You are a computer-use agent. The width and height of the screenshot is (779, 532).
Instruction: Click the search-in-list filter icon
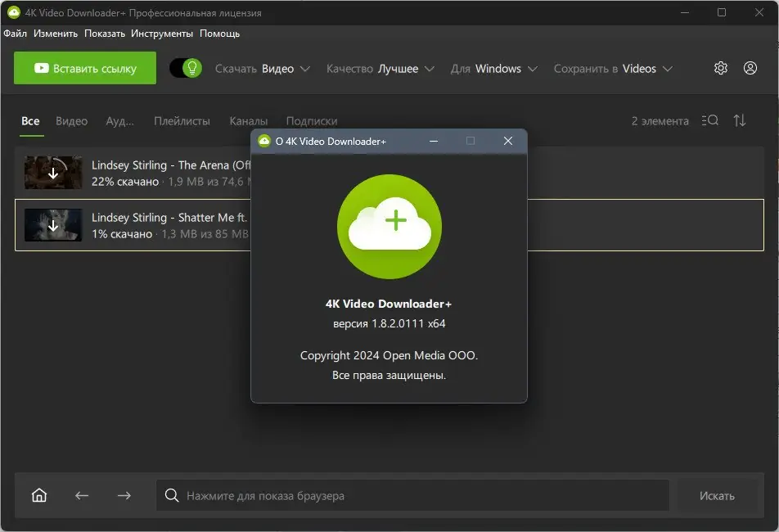tap(710, 120)
